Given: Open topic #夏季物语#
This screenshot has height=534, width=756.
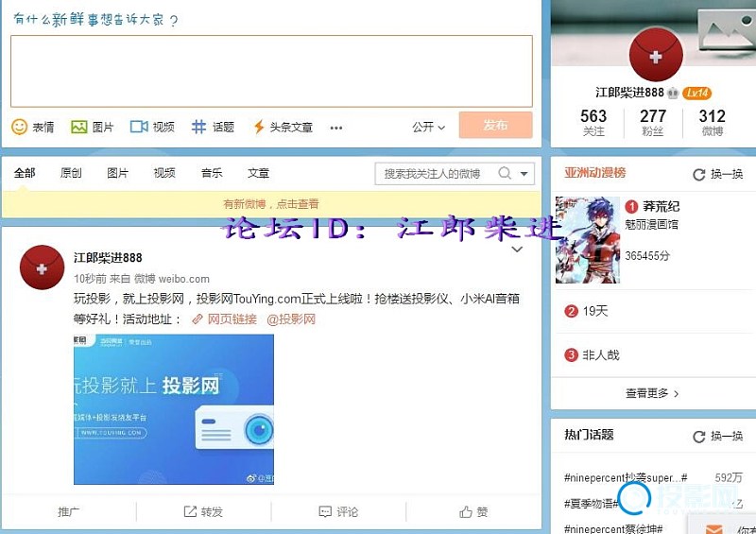Looking at the screenshot, I should point(592,504).
